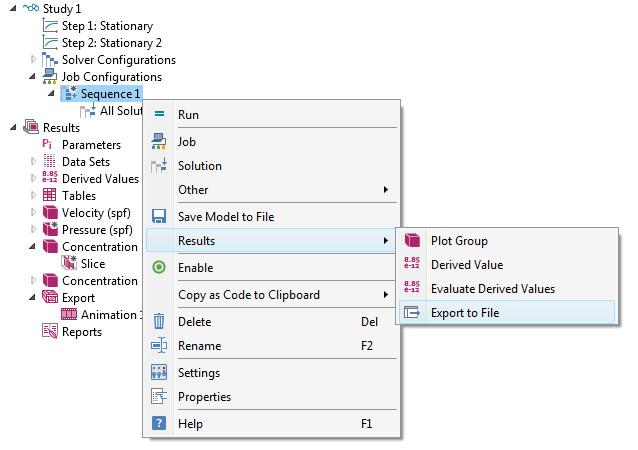Select Derived Value in Results submenu
The height and width of the screenshot is (450, 638).
(x=507, y=264)
